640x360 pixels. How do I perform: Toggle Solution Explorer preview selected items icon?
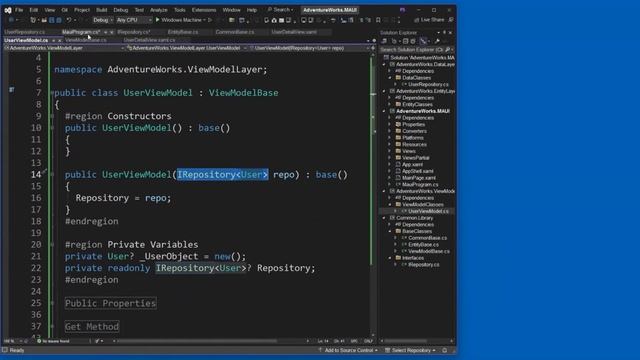click(424, 41)
